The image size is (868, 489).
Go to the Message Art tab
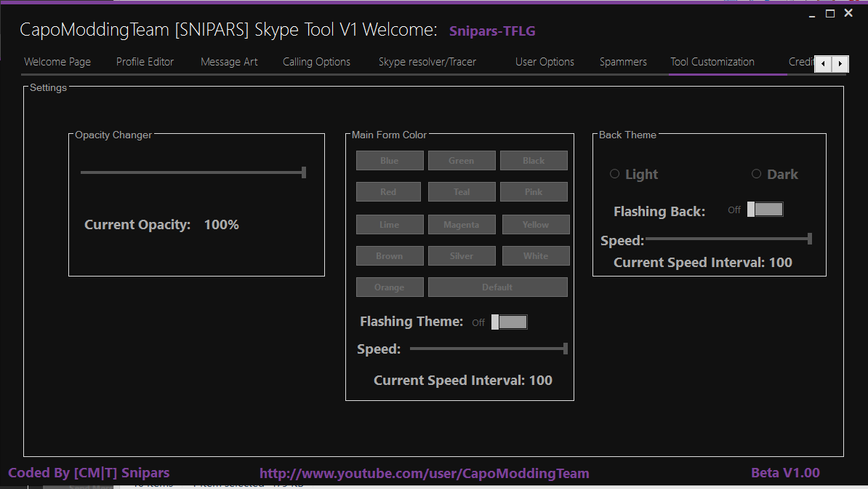tap(229, 62)
